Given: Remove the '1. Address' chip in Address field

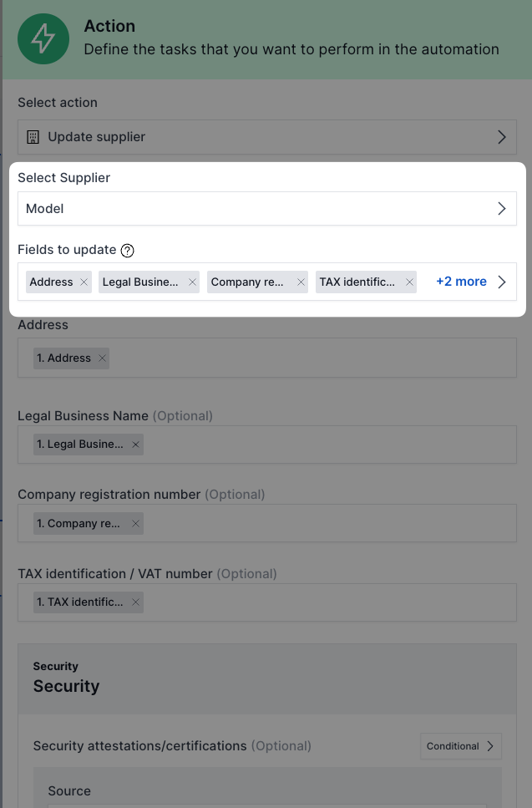Looking at the screenshot, I should [x=102, y=358].
